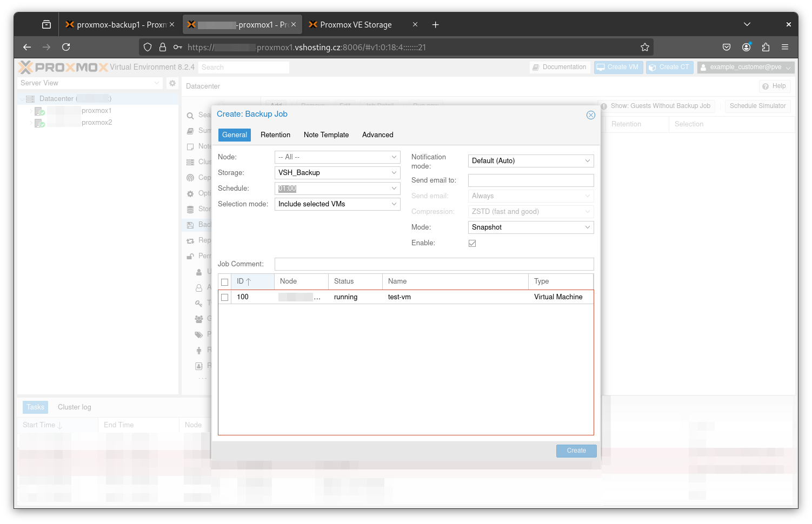
Task: Reload the page with refresh icon
Action: [x=66, y=47]
